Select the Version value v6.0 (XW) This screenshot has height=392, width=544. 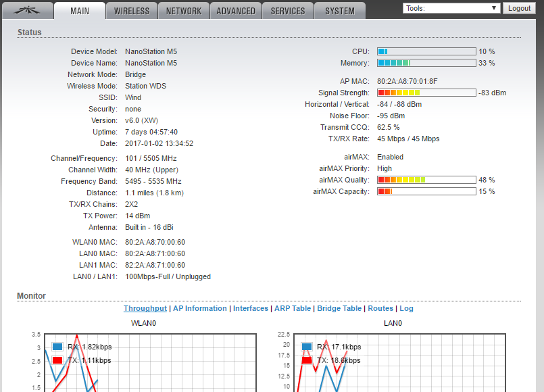141,120
